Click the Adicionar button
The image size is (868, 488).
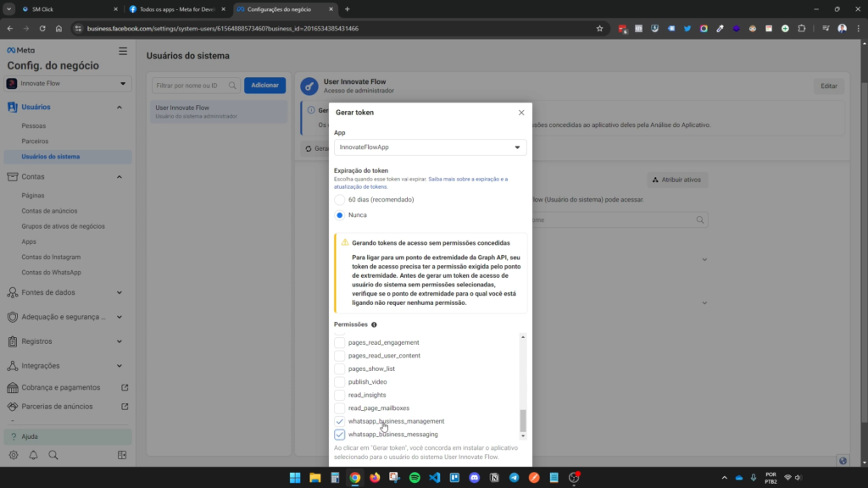click(264, 86)
